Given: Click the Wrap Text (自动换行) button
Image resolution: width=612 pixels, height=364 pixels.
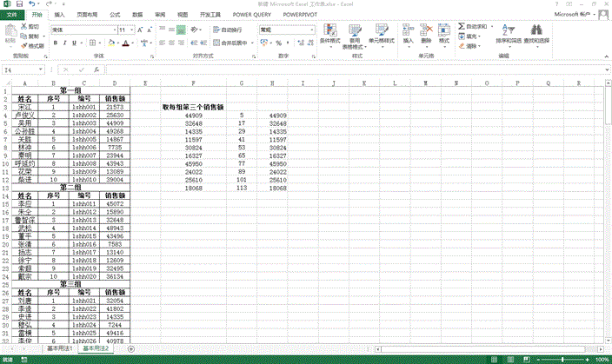Looking at the screenshot, I should click(x=229, y=30).
